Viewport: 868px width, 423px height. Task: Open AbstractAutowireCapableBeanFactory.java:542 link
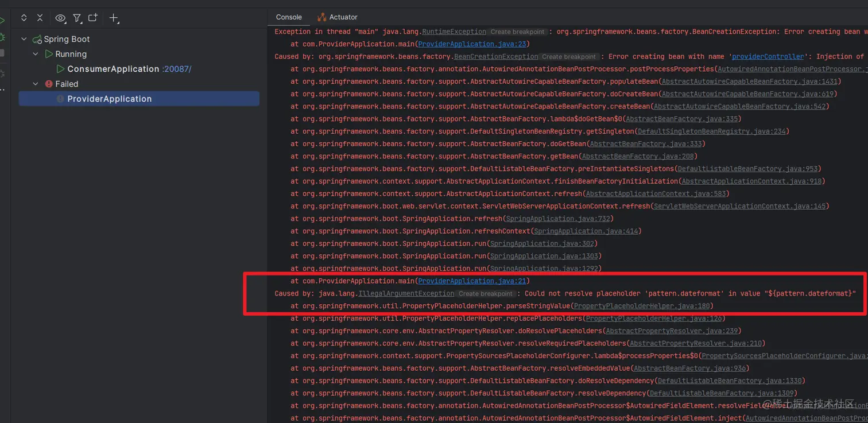(x=739, y=107)
